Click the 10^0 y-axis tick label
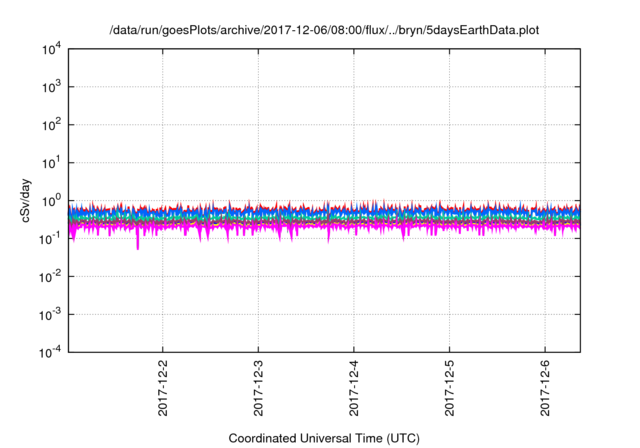The image size is (640, 448). pos(52,201)
